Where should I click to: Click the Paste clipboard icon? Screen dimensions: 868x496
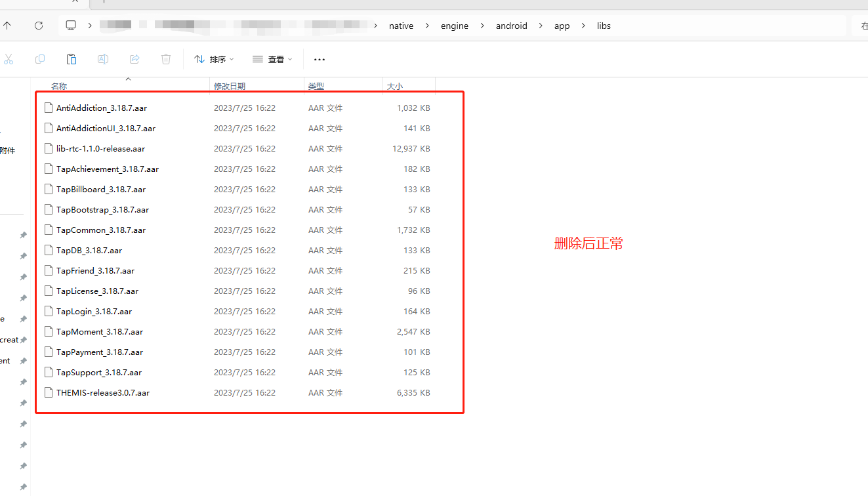coord(72,59)
